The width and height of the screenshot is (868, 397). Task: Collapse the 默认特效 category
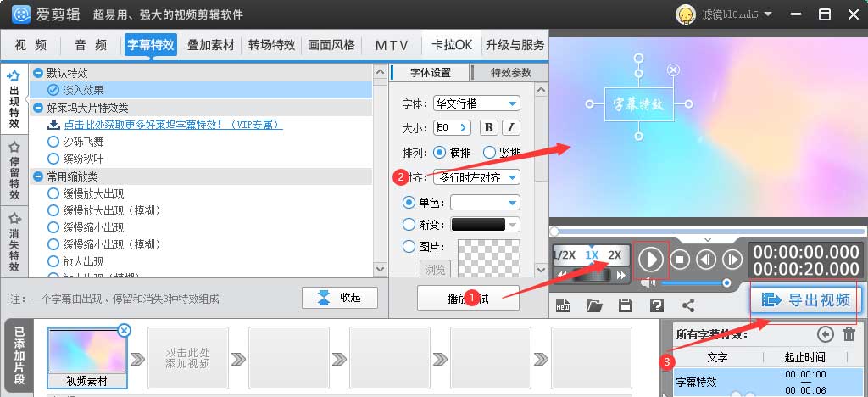[38, 73]
